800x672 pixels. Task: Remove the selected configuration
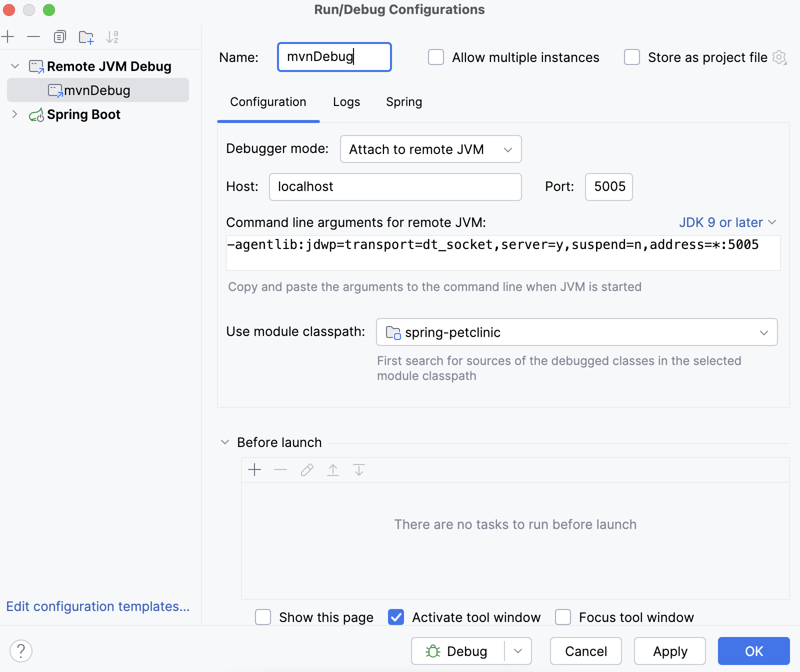[33, 36]
